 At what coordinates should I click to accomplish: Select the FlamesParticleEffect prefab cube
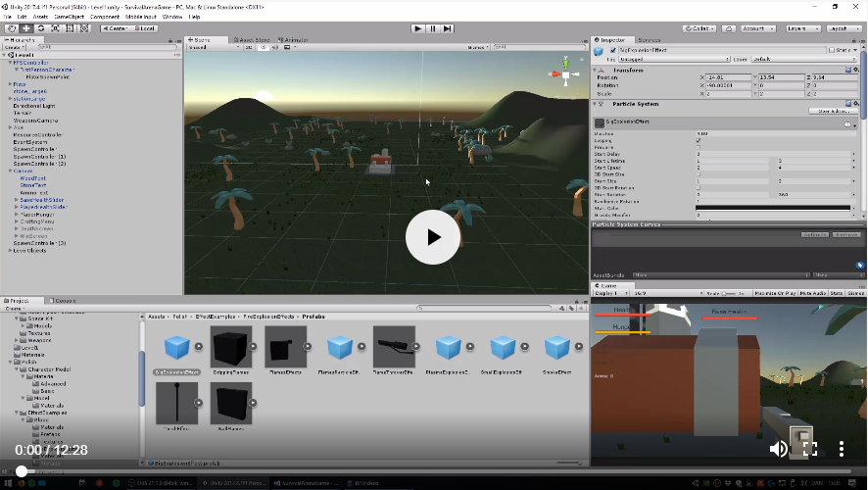pos(339,347)
